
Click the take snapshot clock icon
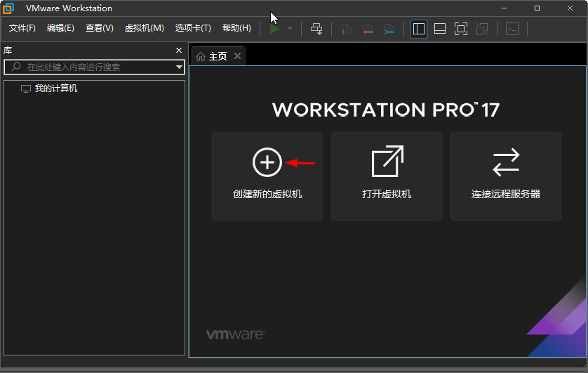click(346, 29)
